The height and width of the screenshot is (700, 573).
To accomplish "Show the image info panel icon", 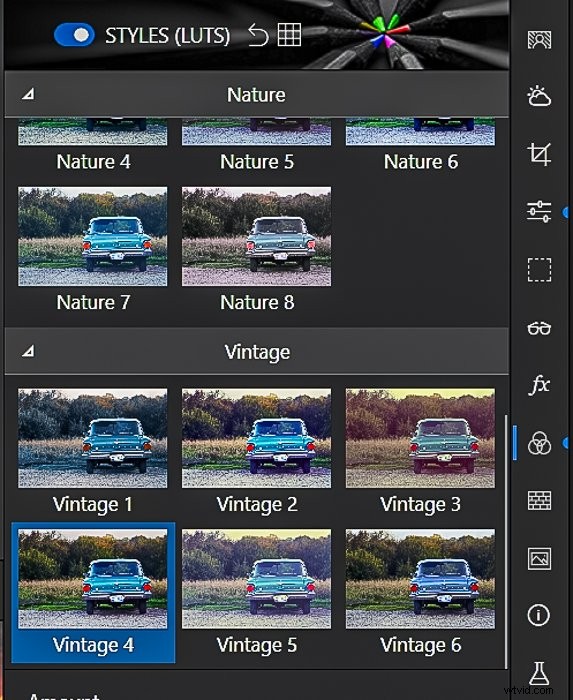I will coord(539,615).
